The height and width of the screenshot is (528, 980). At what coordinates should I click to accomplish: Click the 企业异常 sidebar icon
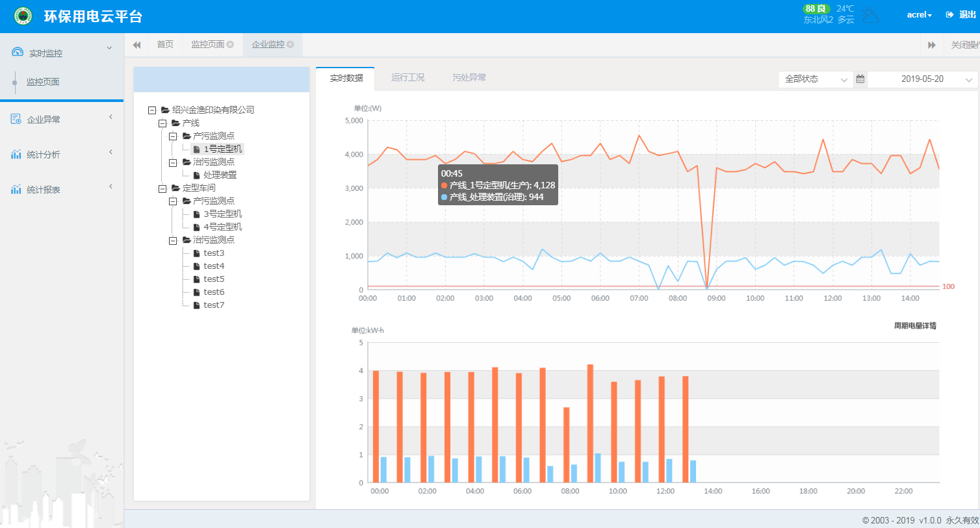(16, 119)
